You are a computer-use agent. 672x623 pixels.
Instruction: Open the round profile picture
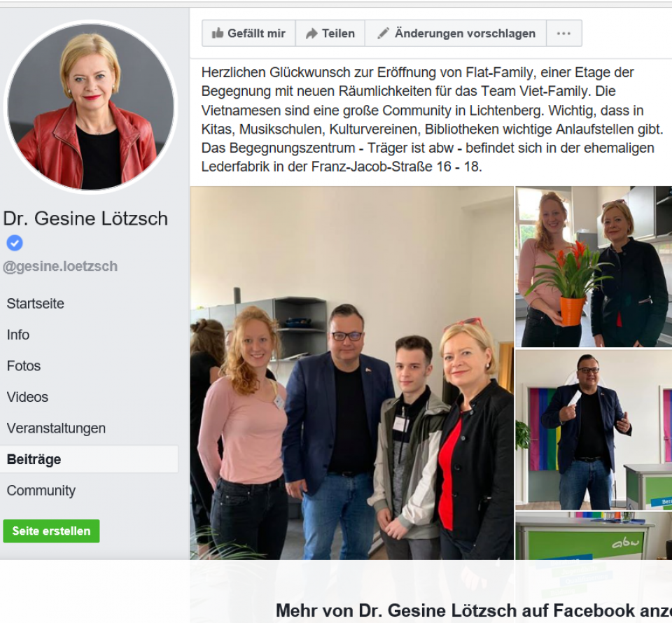tap(90, 107)
